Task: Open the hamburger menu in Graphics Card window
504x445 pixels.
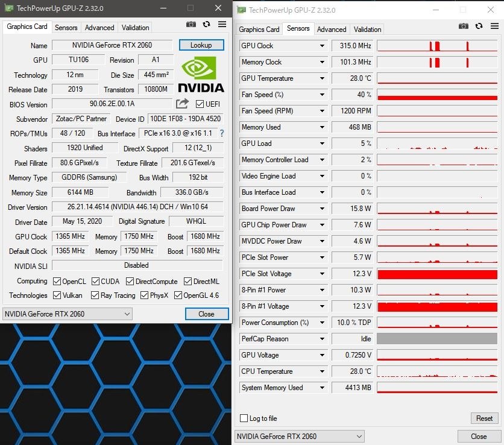Action: (222, 24)
